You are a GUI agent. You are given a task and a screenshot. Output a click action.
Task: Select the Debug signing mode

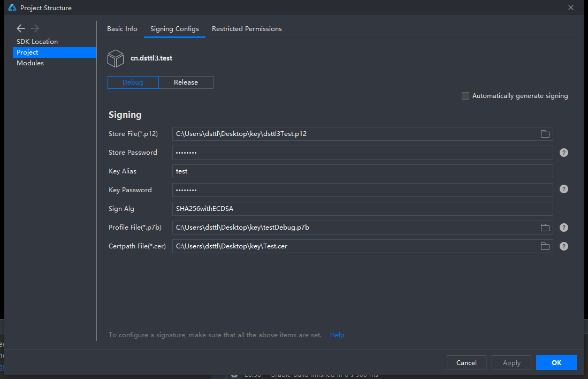(133, 82)
